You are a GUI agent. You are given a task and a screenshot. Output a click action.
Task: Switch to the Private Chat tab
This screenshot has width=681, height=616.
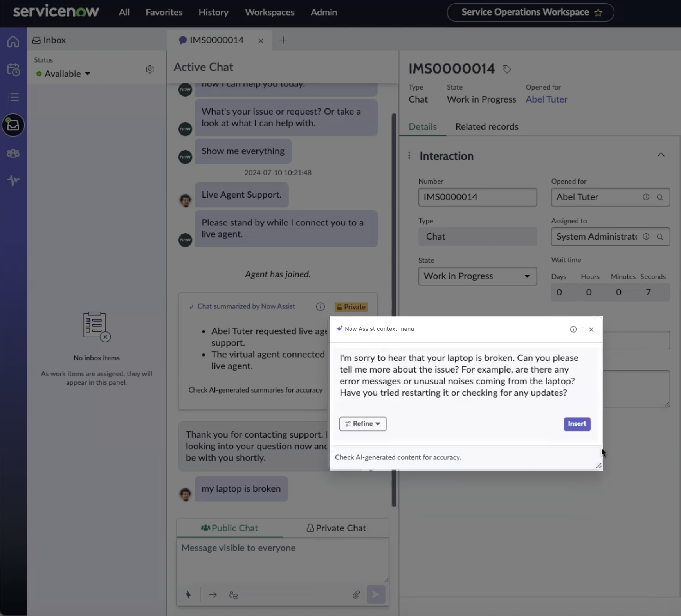[x=336, y=528]
